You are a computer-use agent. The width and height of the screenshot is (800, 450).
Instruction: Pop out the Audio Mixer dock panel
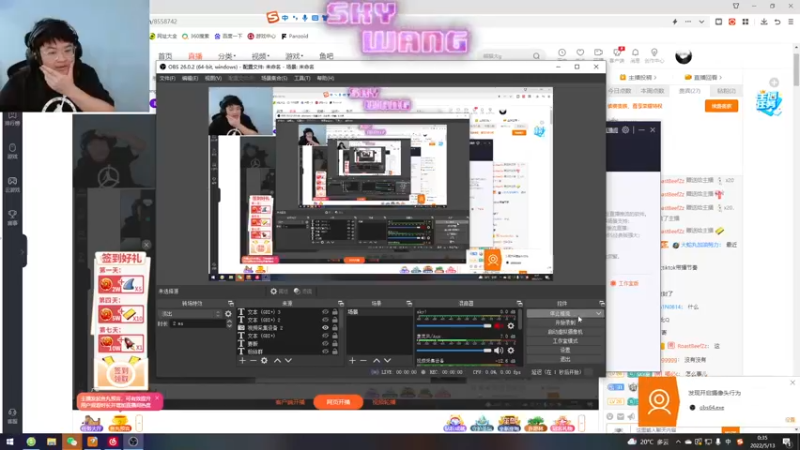[519, 304]
